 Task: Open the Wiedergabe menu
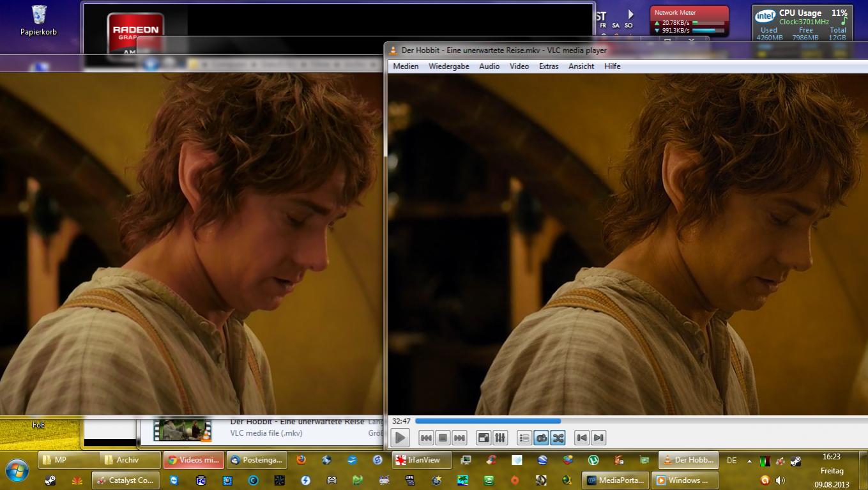449,66
